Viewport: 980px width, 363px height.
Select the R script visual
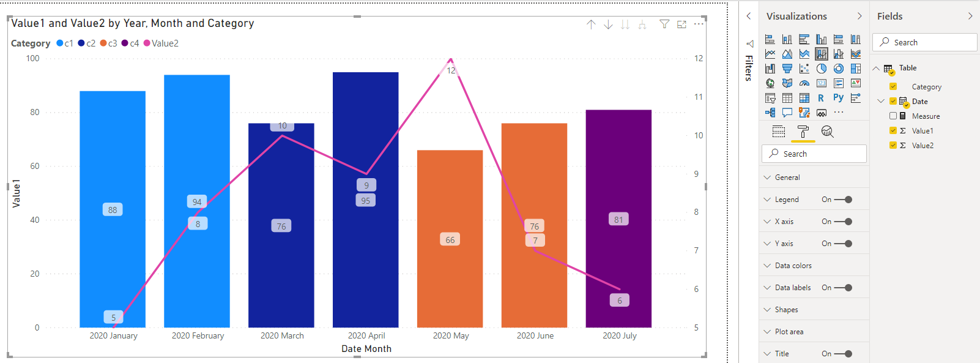pyautogui.click(x=822, y=98)
